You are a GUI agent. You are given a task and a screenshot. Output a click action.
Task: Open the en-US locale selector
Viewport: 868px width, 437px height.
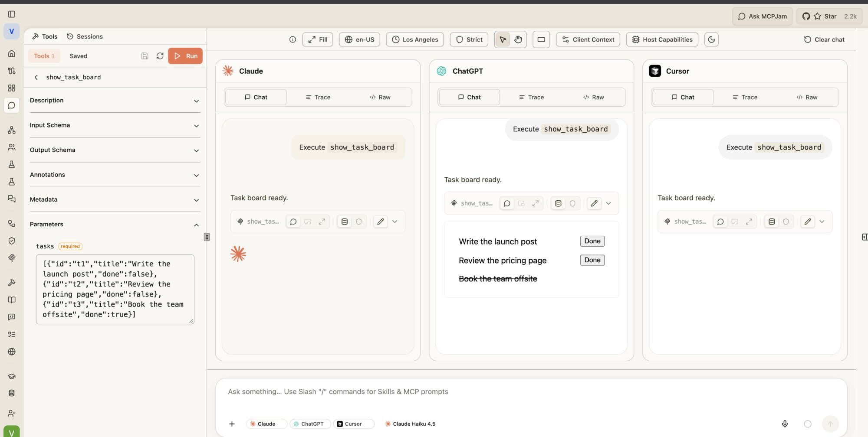tap(359, 39)
